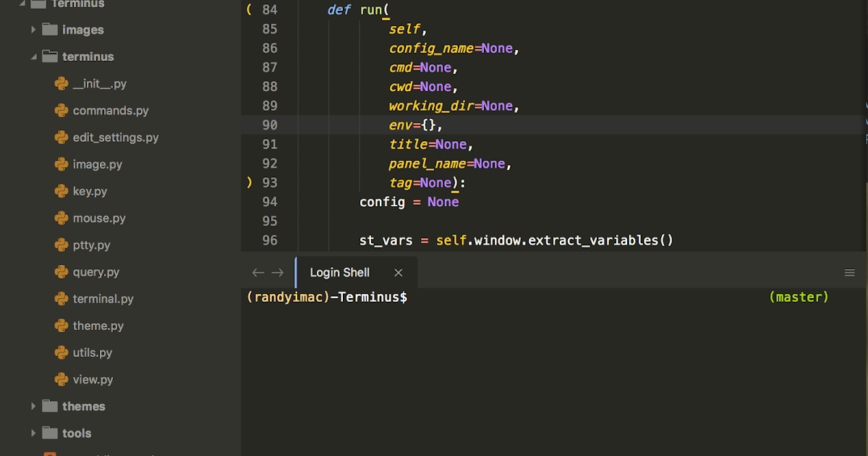Click the Python icon beside mouse.py
This screenshot has width=868, height=456.
pos(61,218)
